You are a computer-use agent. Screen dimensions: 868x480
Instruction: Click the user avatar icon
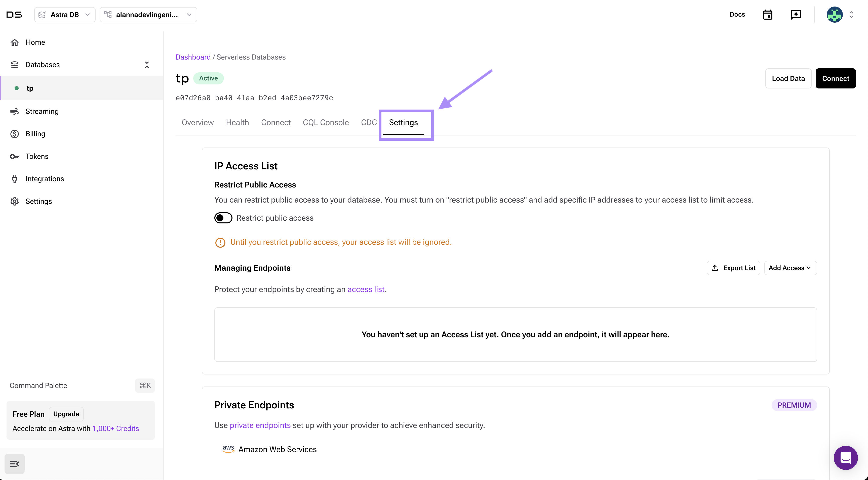pos(834,15)
